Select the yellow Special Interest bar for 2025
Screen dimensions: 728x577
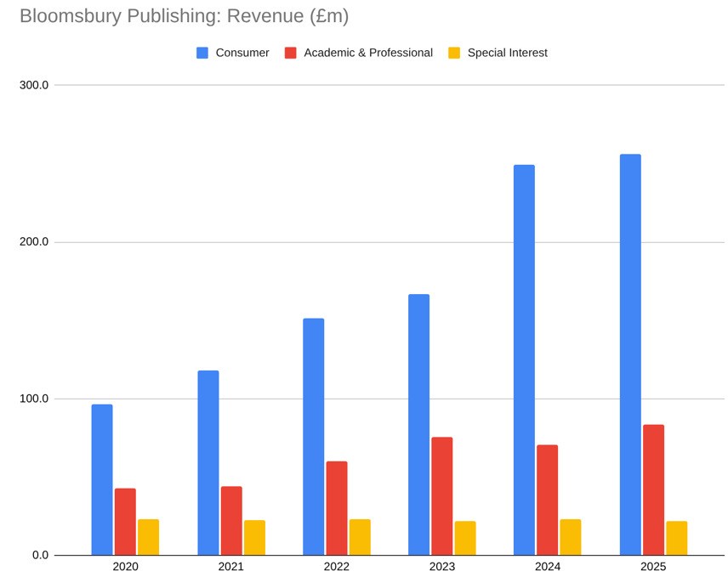[x=677, y=538]
